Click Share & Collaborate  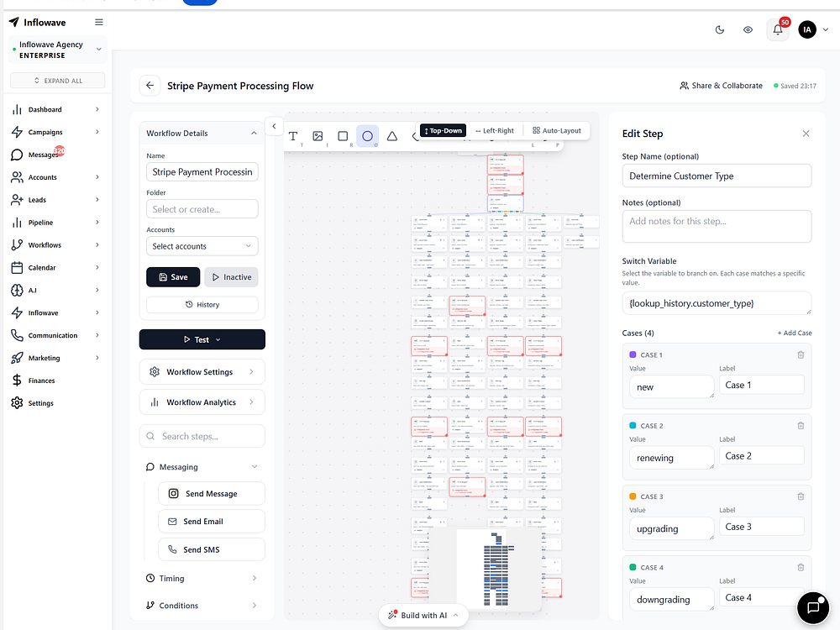721,86
